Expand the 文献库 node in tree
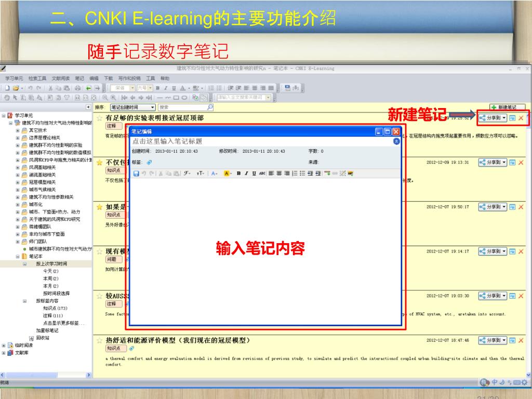 4,353
